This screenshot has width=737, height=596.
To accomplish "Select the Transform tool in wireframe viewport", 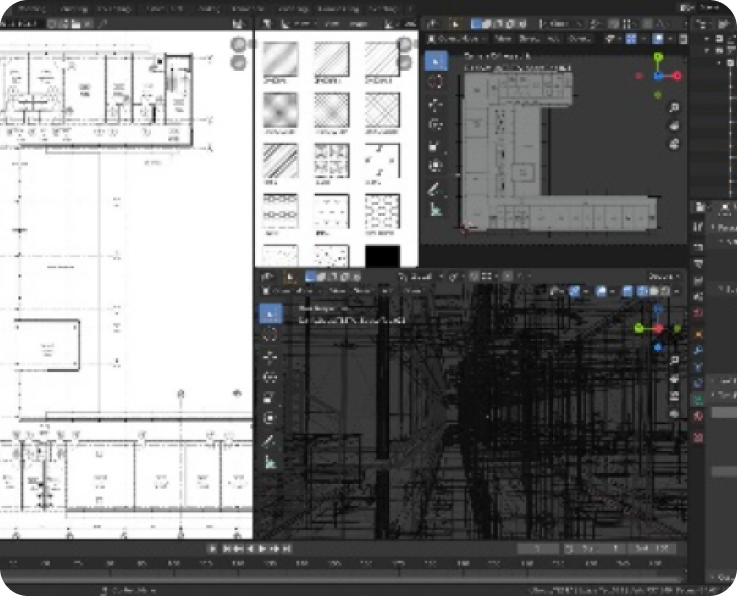I will (x=270, y=418).
